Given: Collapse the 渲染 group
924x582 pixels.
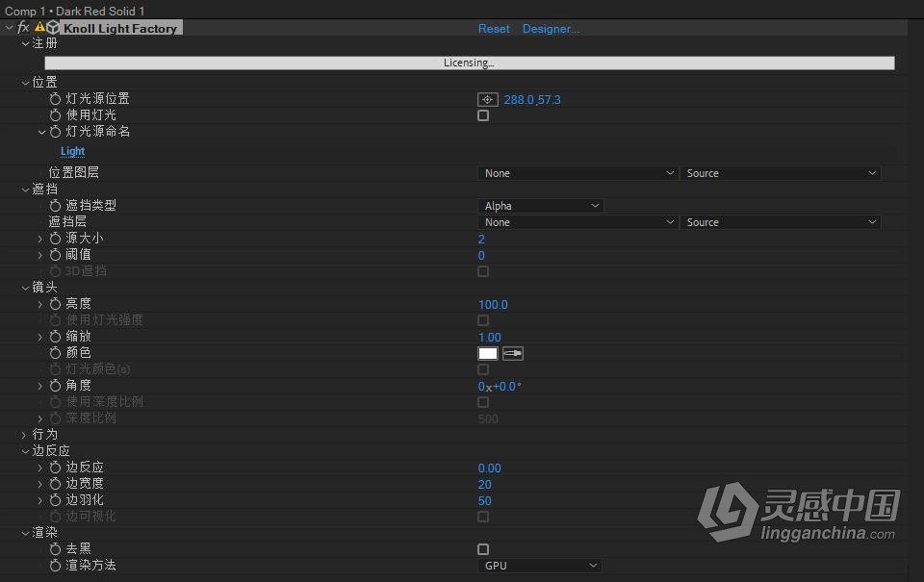Looking at the screenshot, I should [x=25, y=533].
